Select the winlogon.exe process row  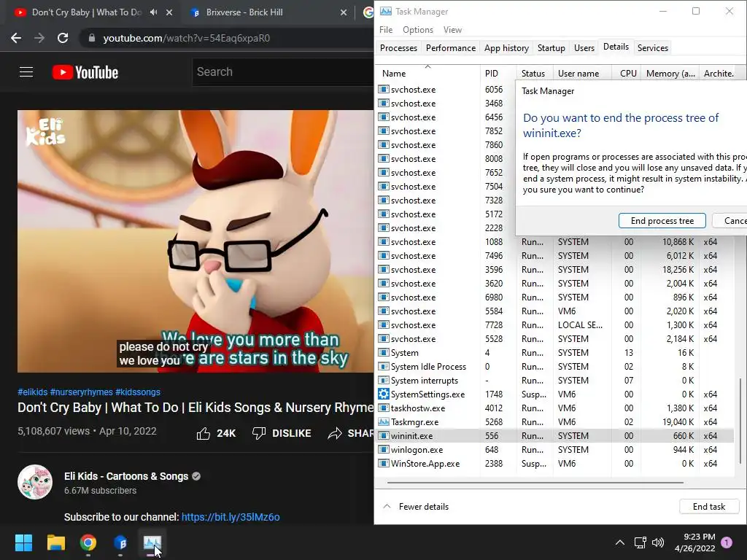click(x=555, y=449)
